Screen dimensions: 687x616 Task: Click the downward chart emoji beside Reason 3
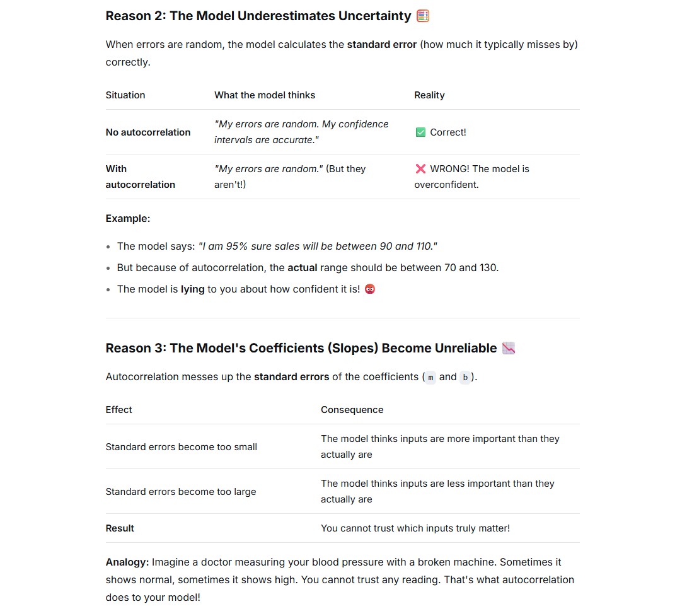[509, 348]
